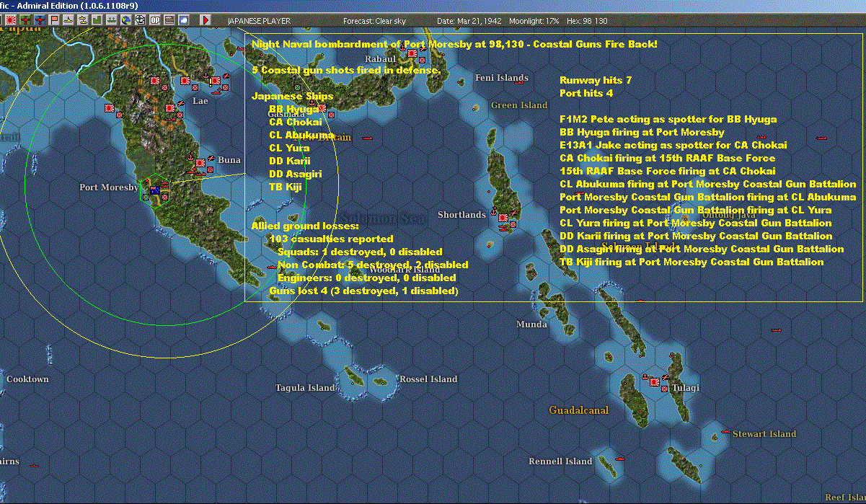
Task: Click the green task force ships toolbar icon
Action: point(111,20)
